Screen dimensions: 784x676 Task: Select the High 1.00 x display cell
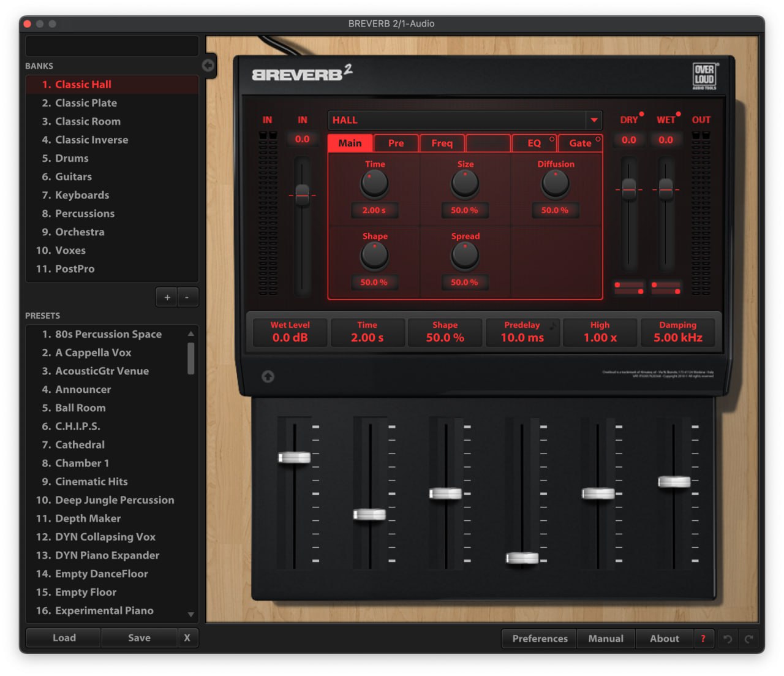pos(600,332)
